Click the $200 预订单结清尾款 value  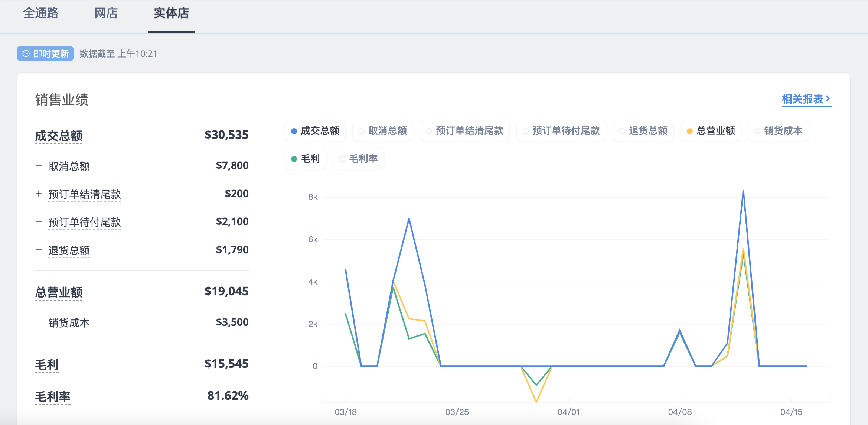(237, 194)
